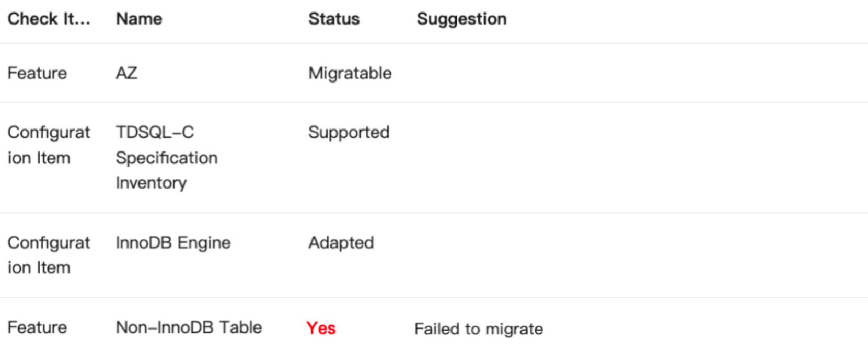
Task: Click the empty Suggestion cell in the AZ row
Action: (x=627, y=73)
